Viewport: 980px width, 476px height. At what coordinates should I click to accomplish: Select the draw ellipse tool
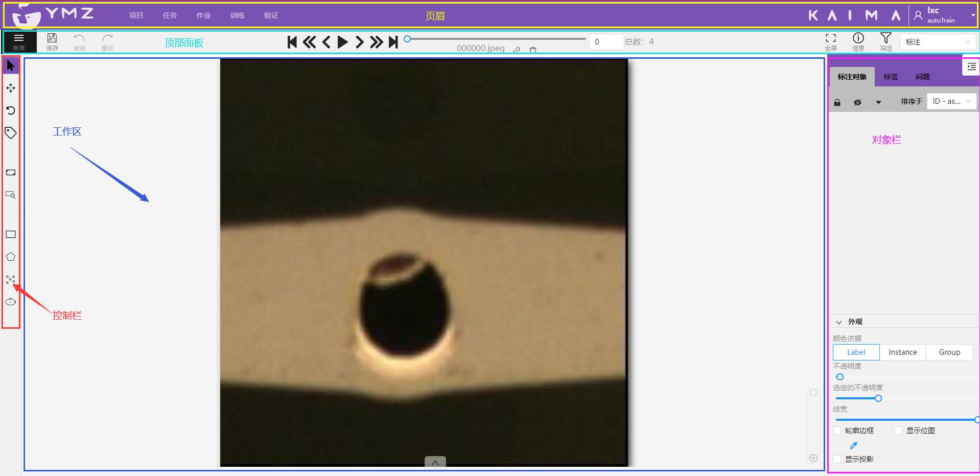click(x=11, y=302)
